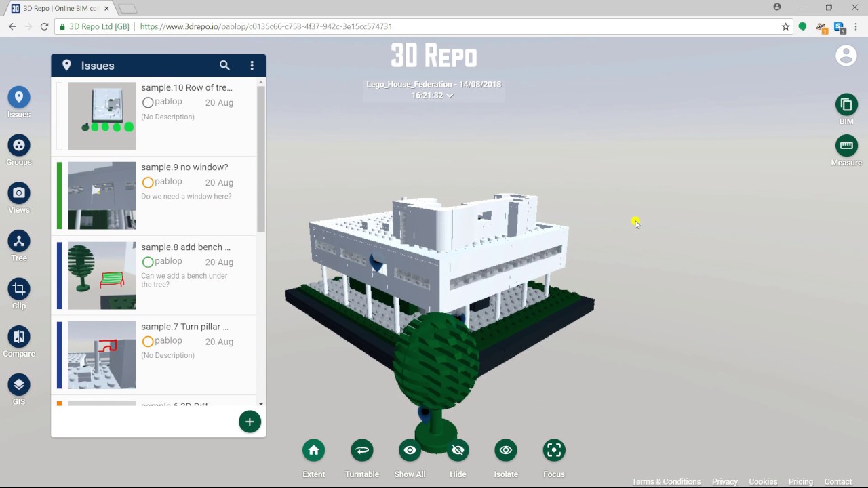Screen dimensions: 868x488
Task: Go back with the browser back arrow
Action: 12,26
